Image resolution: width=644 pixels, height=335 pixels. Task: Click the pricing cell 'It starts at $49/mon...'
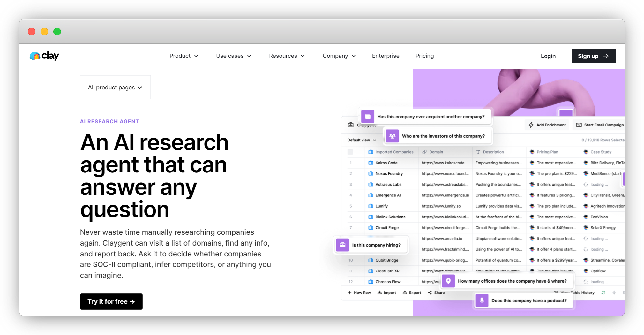pyautogui.click(x=557, y=228)
